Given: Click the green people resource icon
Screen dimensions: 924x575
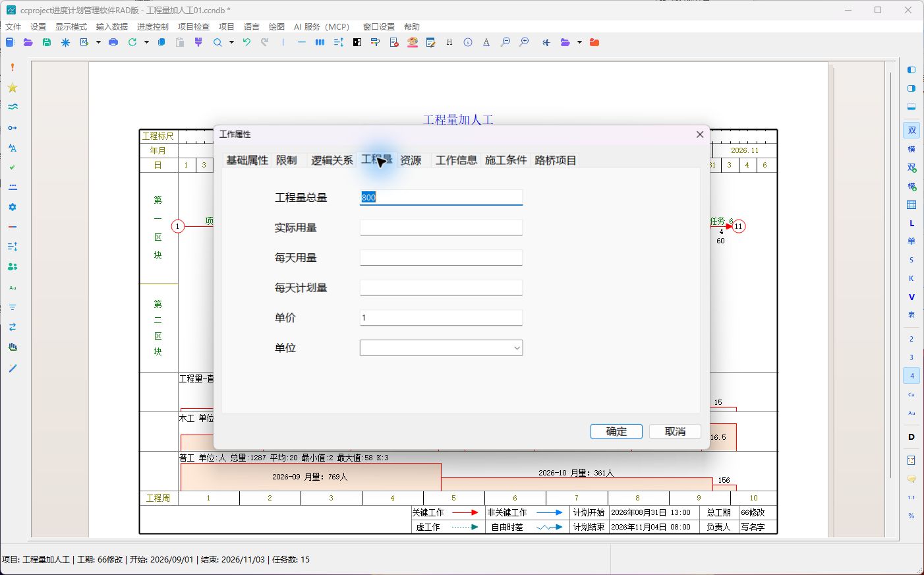Looking at the screenshot, I should click(x=13, y=267).
